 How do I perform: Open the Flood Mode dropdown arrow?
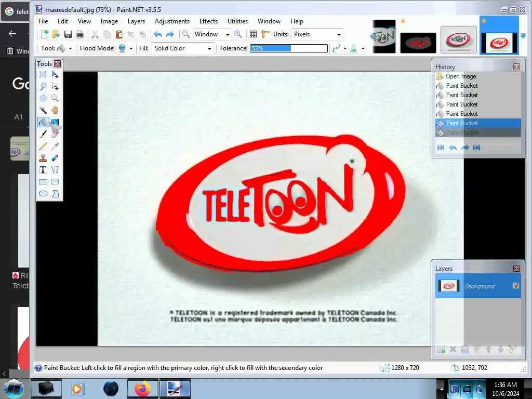(x=131, y=48)
